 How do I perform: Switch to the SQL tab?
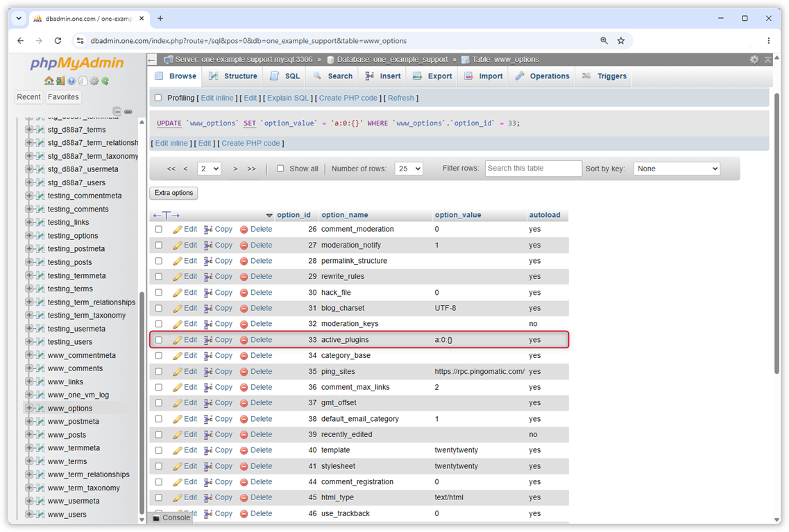coord(285,76)
